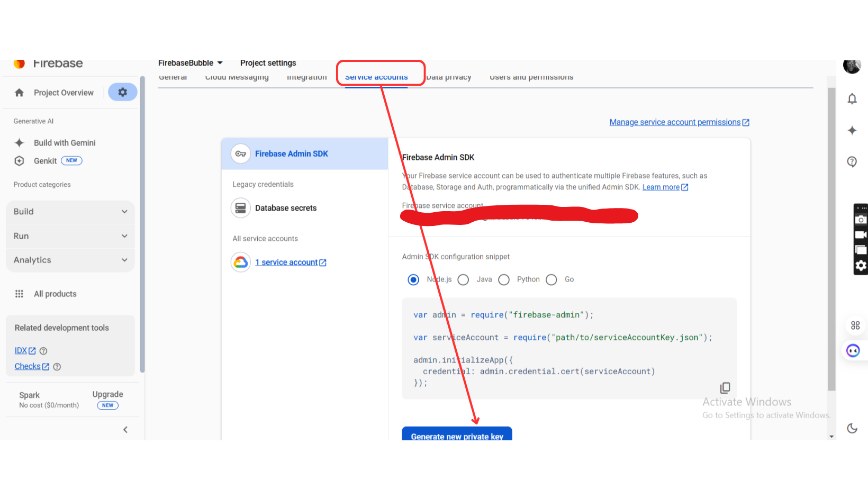The height and width of the screenshot is (489, 868).
Task: Switch to the Integration tab
Action: click(307, 77)
